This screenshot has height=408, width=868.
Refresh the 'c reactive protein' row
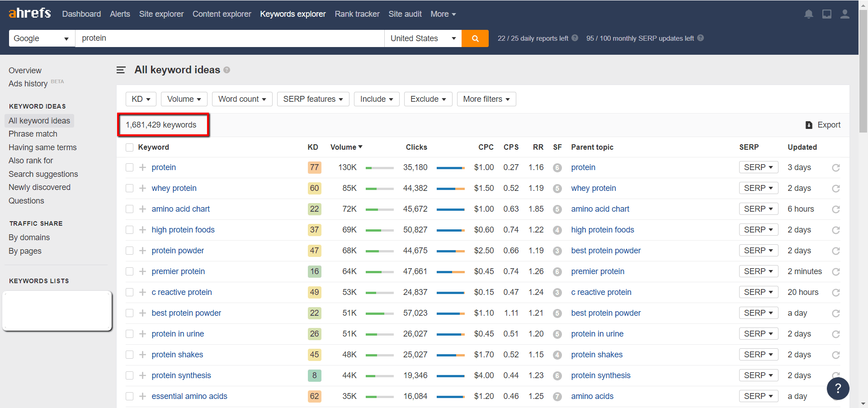[836, 293]
